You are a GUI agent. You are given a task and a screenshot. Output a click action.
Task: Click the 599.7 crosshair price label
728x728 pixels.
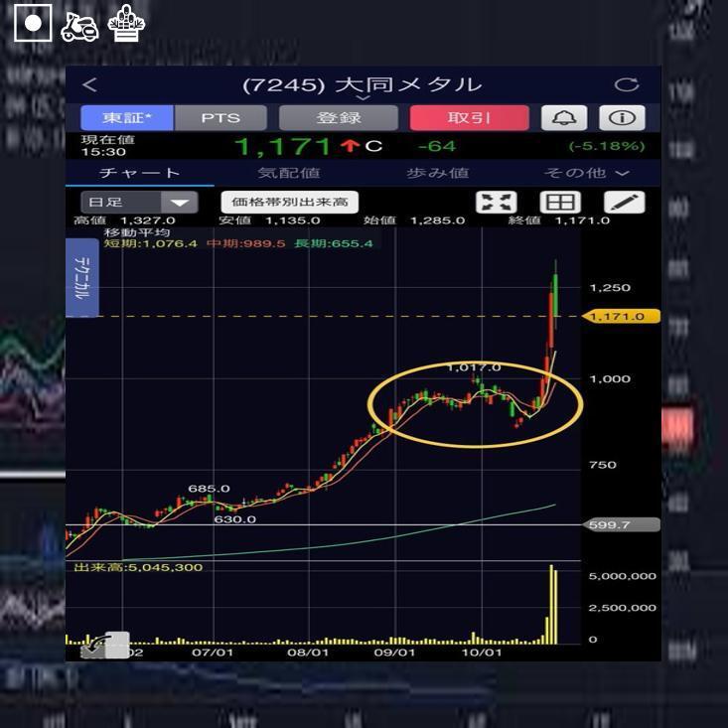[x=621, y=524]
